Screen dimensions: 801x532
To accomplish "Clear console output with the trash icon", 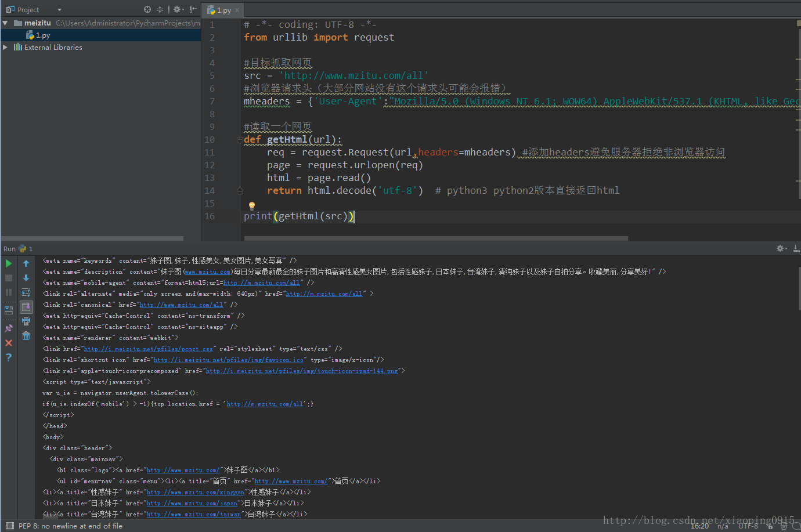I will pyautogui.click(x=26, y=336).
